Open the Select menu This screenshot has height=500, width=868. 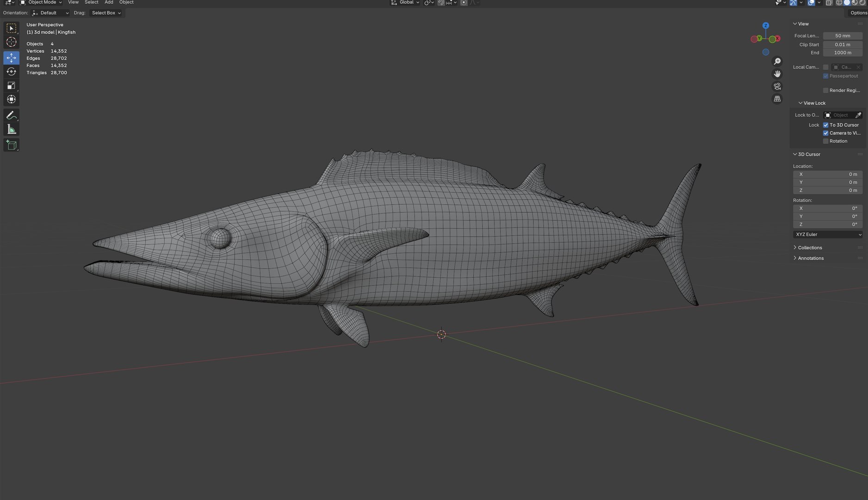click(91, 2)
